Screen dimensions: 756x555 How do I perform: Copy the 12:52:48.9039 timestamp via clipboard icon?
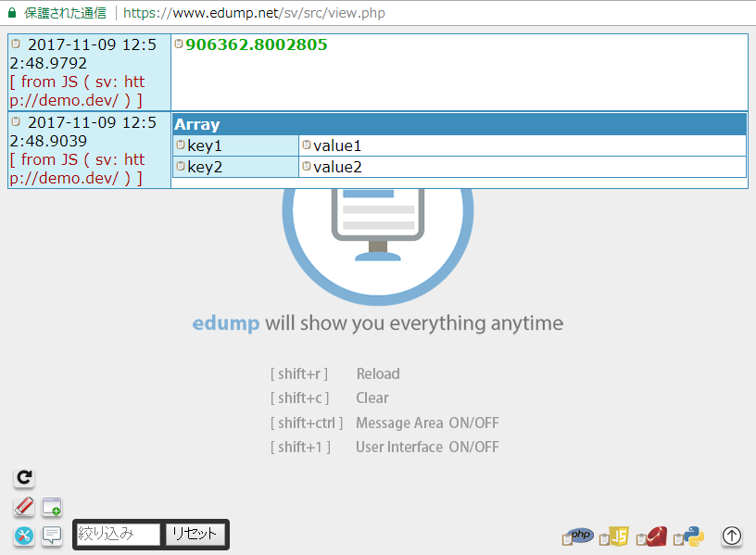point(16,121)
